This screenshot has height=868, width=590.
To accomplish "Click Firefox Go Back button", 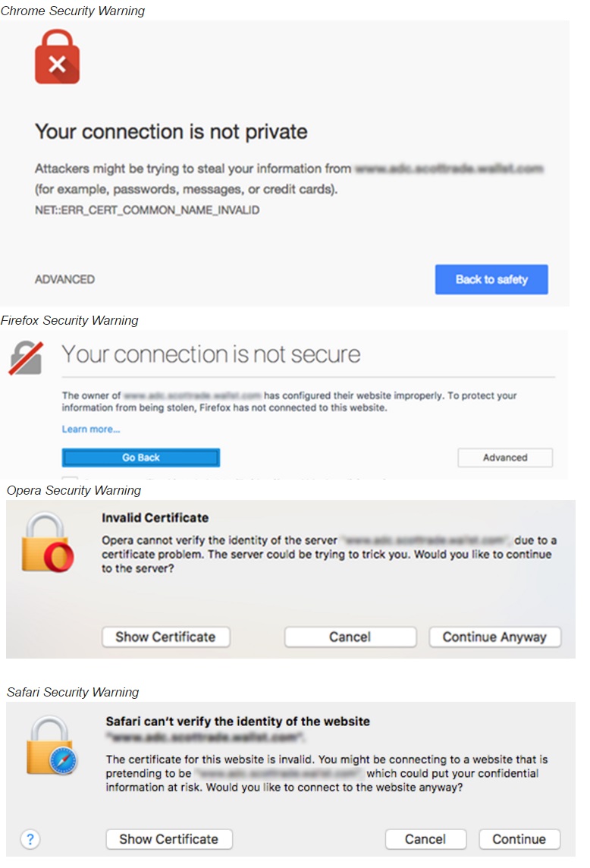I will click(140, 458).
